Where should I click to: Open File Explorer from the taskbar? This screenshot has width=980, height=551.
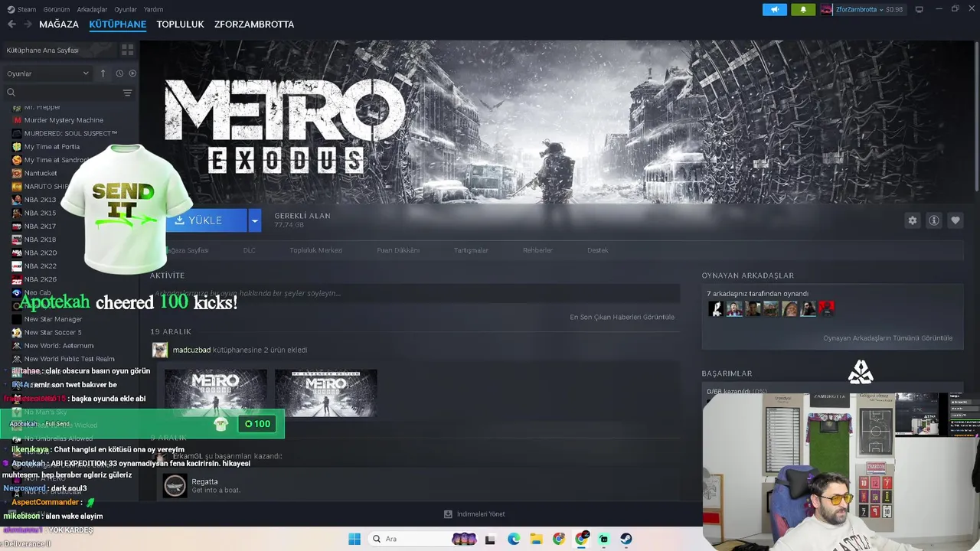[536, 539]
